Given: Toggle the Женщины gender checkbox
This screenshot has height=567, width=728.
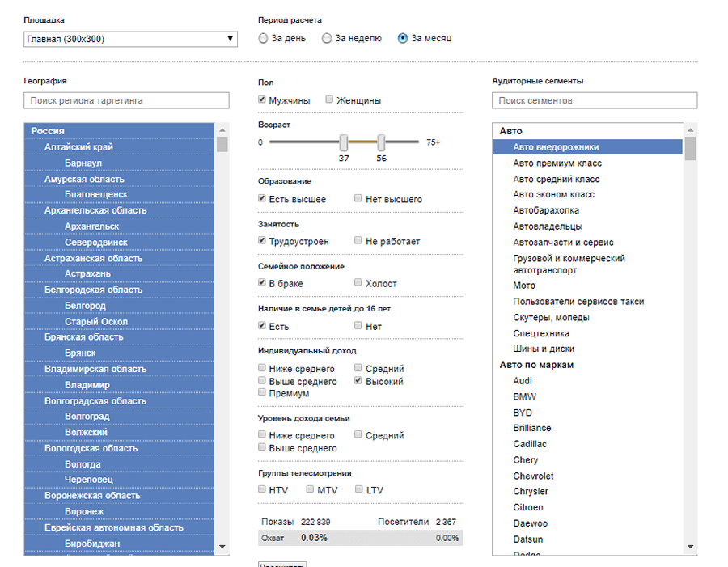Looking at the screenshot, I should tap(330, 100).
